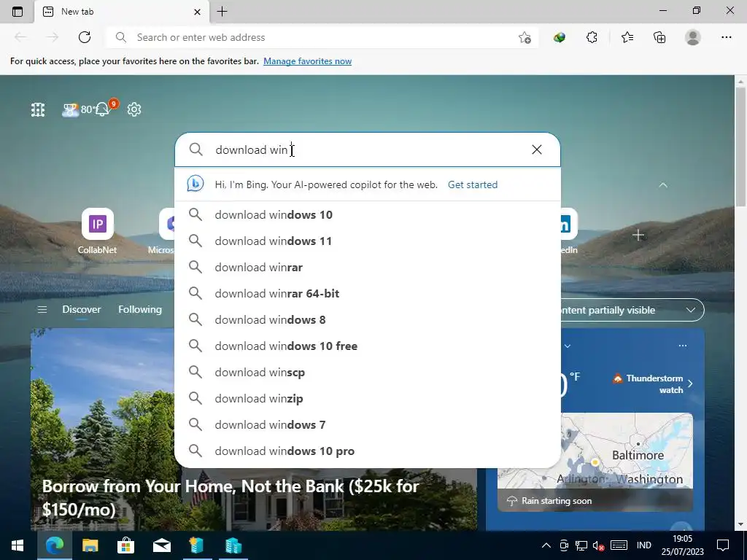
Task: Open Thunderstorm watch alert
Action: click(x=653, y=384)
